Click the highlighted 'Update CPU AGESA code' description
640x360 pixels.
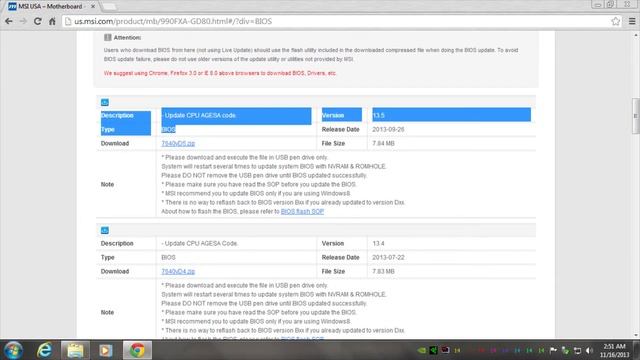[x=199, y=116]
